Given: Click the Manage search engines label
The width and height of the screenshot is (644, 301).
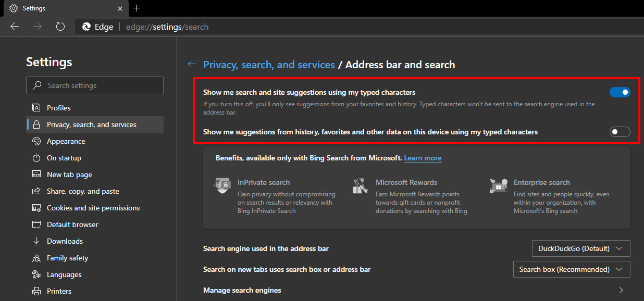Looking at the screenshot, I should coord(242,290).
